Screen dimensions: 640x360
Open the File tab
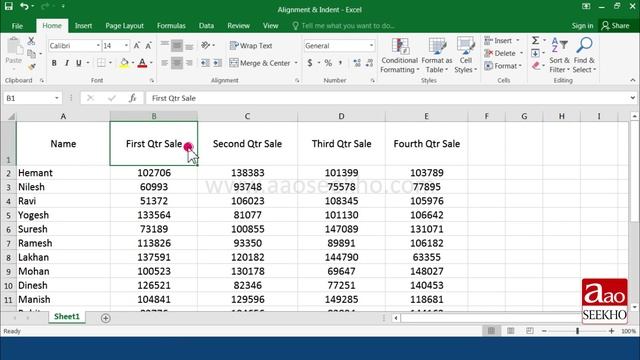point(17,26)
